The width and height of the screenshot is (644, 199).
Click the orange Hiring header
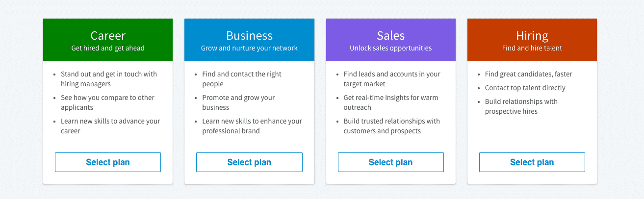click(x=532, y=40)
